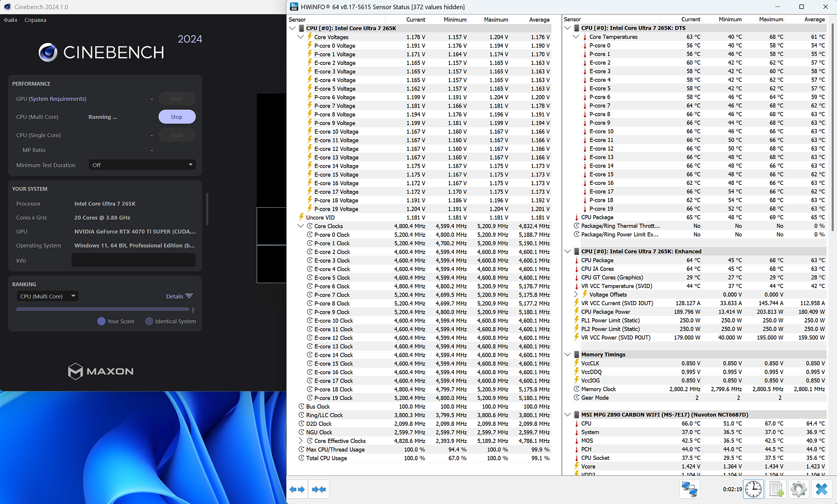This screenshot has height=504, width=837.
Task: Click the GPU test Start button
Action: 176,99
